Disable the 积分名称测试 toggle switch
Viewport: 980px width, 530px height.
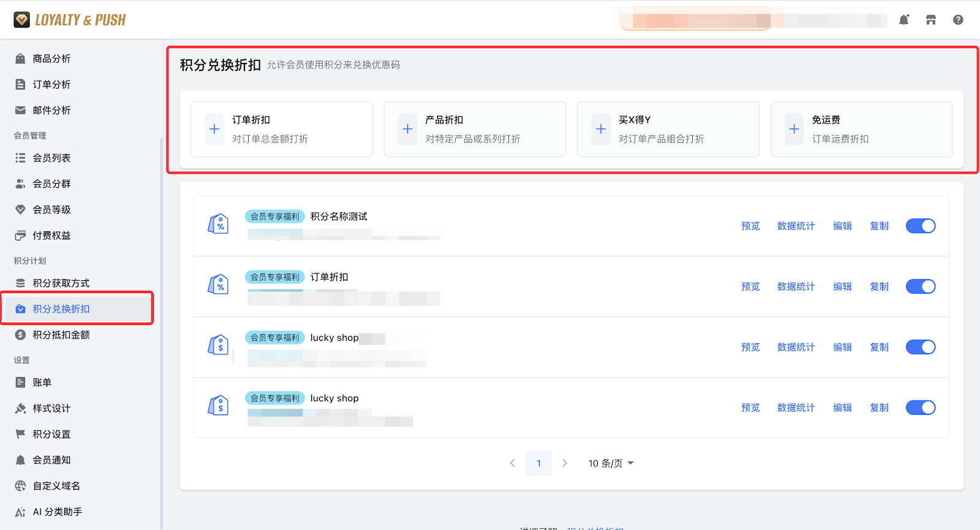[x=920, y=226]
